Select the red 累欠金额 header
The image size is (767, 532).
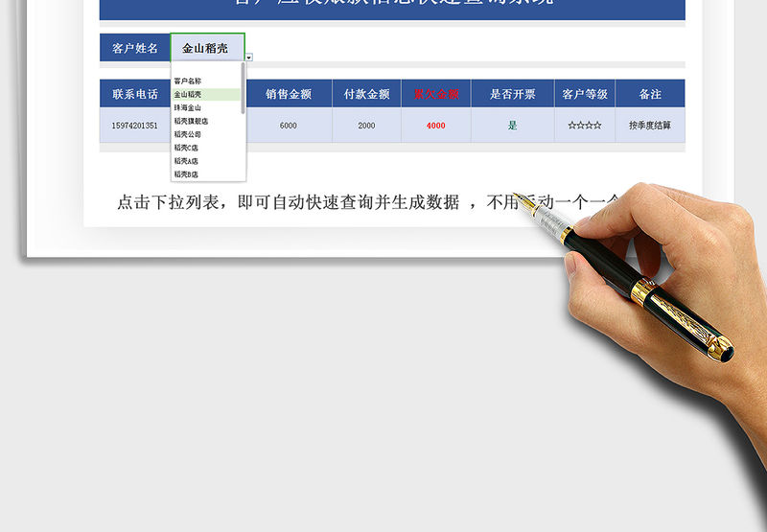tap(436, 94)
